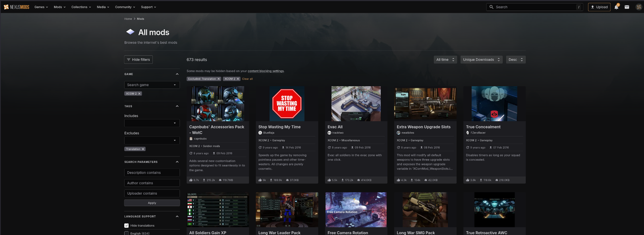Image resolution: width=644 pixels, height=235 pixels.
Task: Click the Uploader contains field
Action: pyautogui.click(x=152, y=193)
